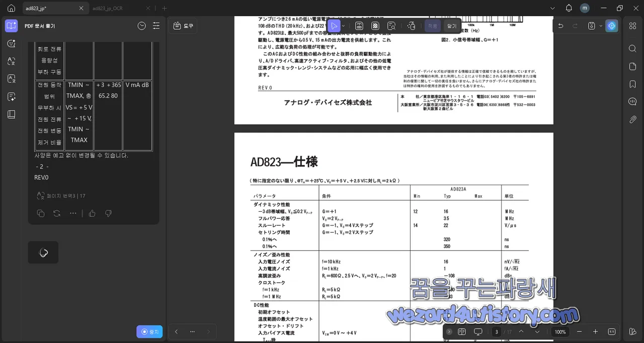Enable two-page view in the bottom bar
This screenshot has height=343, width=644.
pos(462,331)
